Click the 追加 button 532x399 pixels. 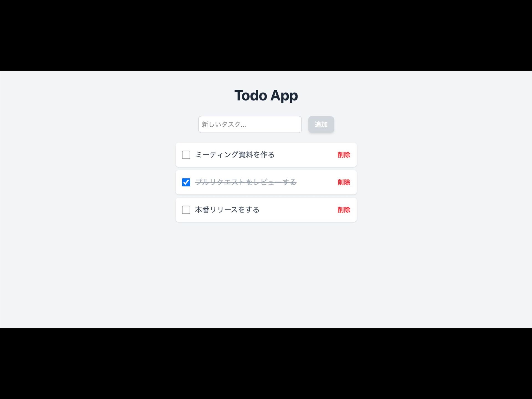pos(321,124)
